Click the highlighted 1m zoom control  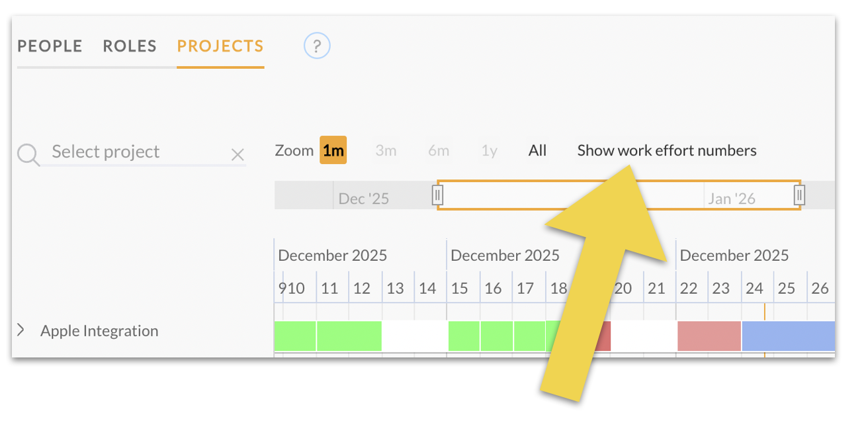coord(333,150)
